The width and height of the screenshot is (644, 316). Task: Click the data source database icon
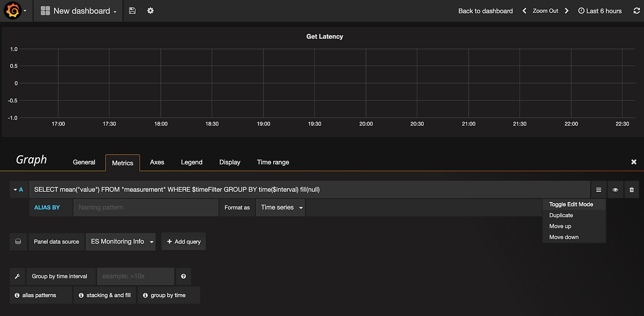18,242
